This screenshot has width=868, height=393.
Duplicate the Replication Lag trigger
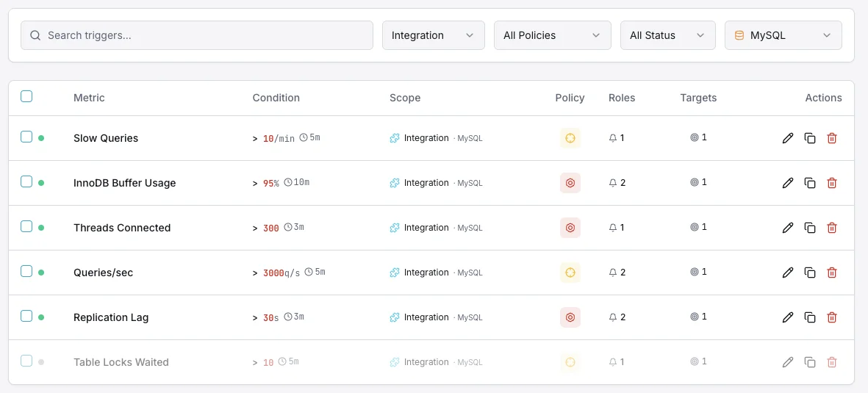point(810,318)
